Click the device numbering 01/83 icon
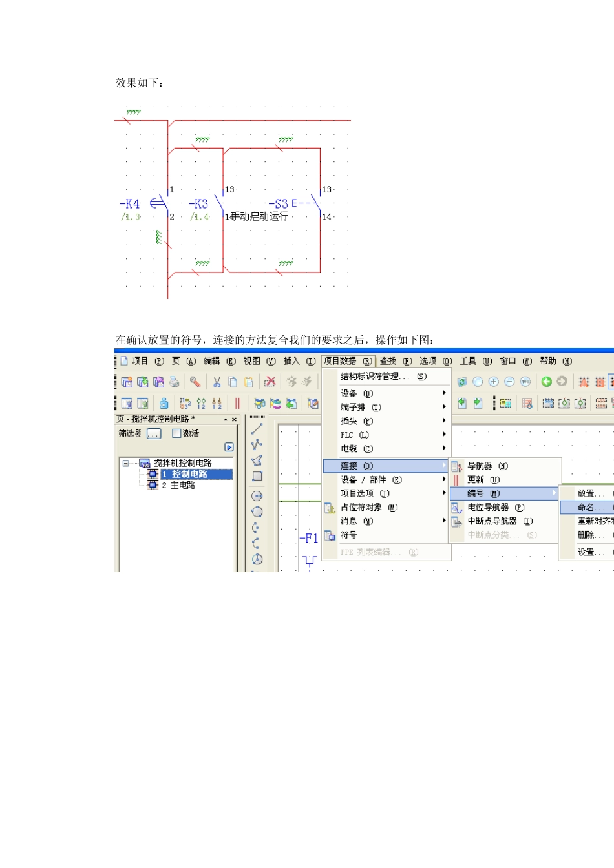This screenshot has width=614, height=868. click(185, 403)
